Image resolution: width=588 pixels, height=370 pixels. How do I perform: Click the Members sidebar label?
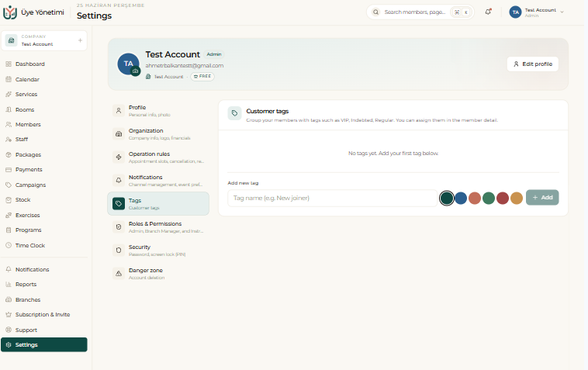(28, 124)
